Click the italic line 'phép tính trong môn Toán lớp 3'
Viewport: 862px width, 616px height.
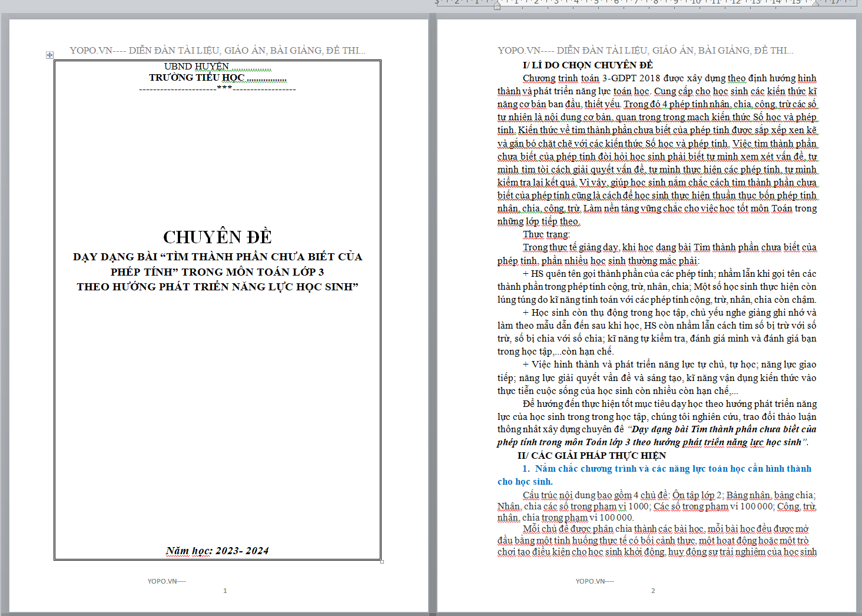click(x=653, y=442)
